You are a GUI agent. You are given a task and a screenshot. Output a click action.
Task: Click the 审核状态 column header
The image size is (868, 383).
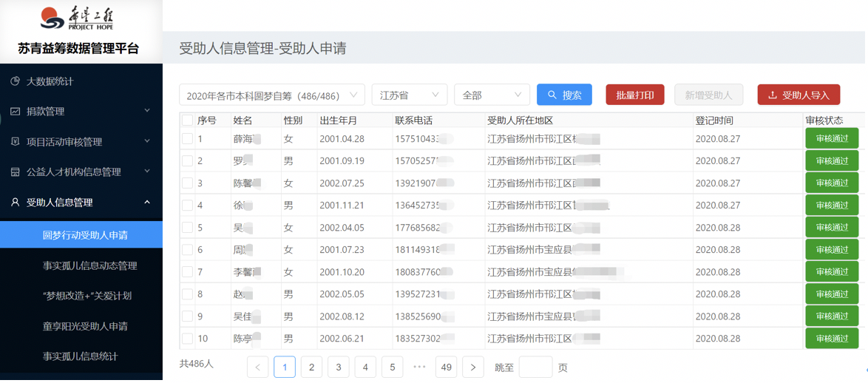tap(825, 120)
